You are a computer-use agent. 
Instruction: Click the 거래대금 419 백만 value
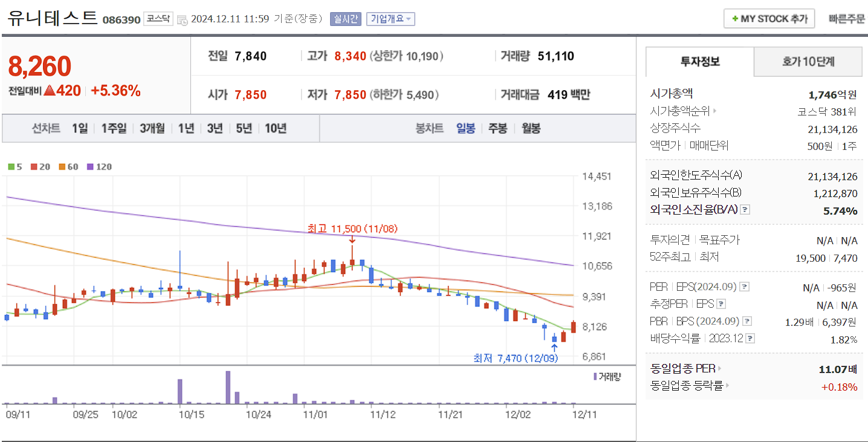click(569, 95)
